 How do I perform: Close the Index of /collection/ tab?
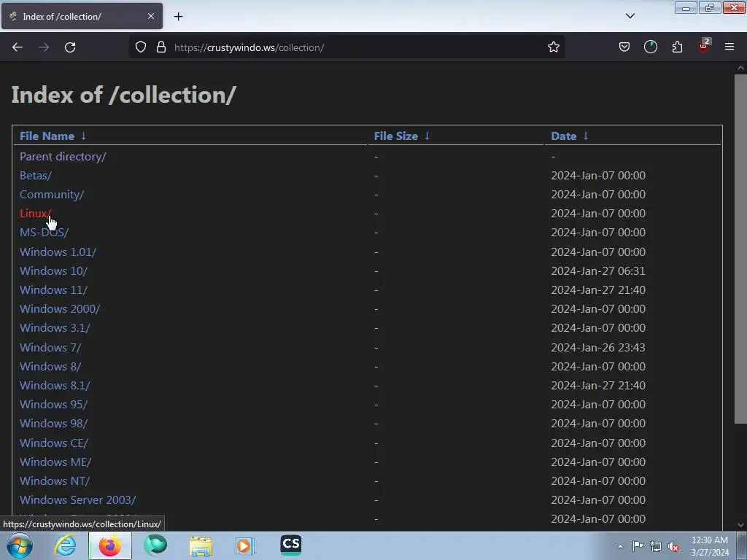click(x=151, y=16)
